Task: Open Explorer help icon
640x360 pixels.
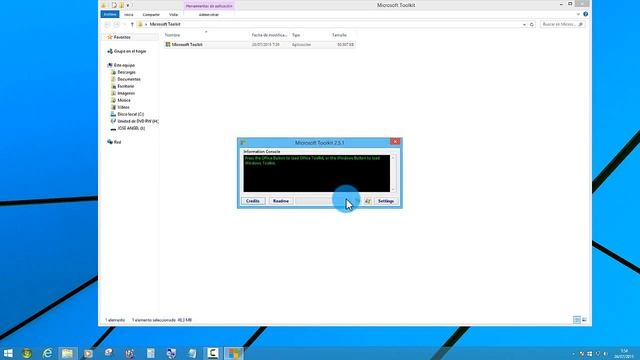Action: tap(585, 14)
